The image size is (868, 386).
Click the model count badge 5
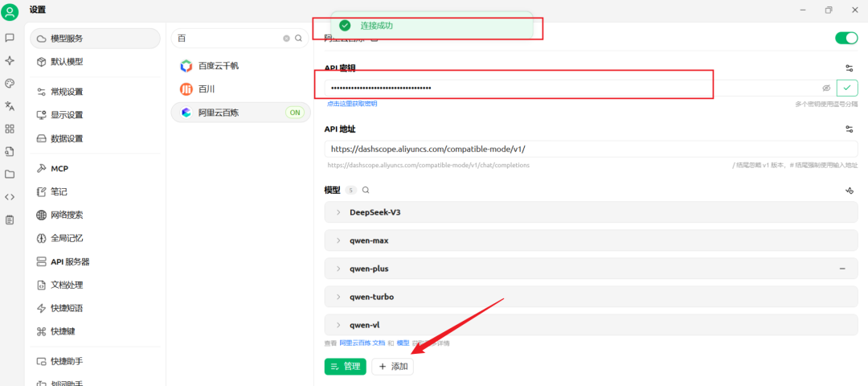point(350,190)
